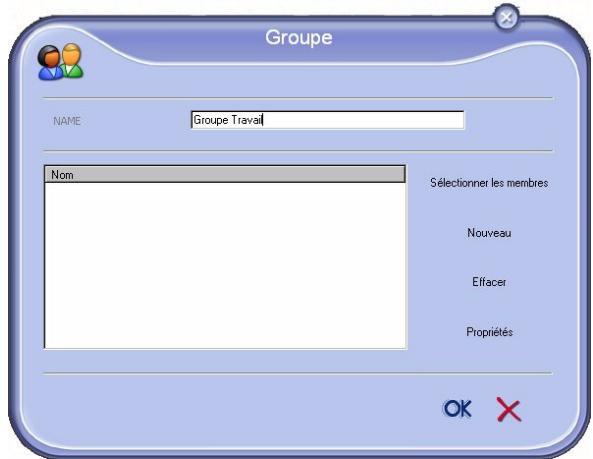Open Sélectionner les membres
The height and width of the screenshot is (459, 593).
[x=489, y=183]
